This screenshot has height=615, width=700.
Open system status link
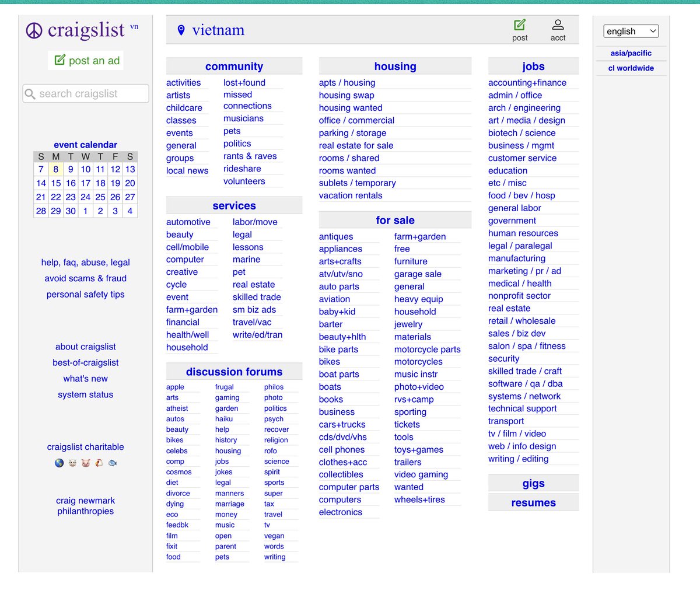click(x=86, y=394)
